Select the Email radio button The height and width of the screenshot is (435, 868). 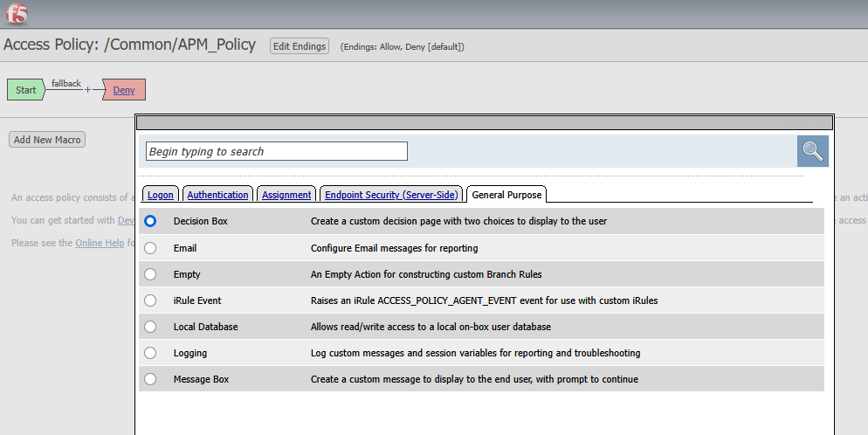(150, 248)
